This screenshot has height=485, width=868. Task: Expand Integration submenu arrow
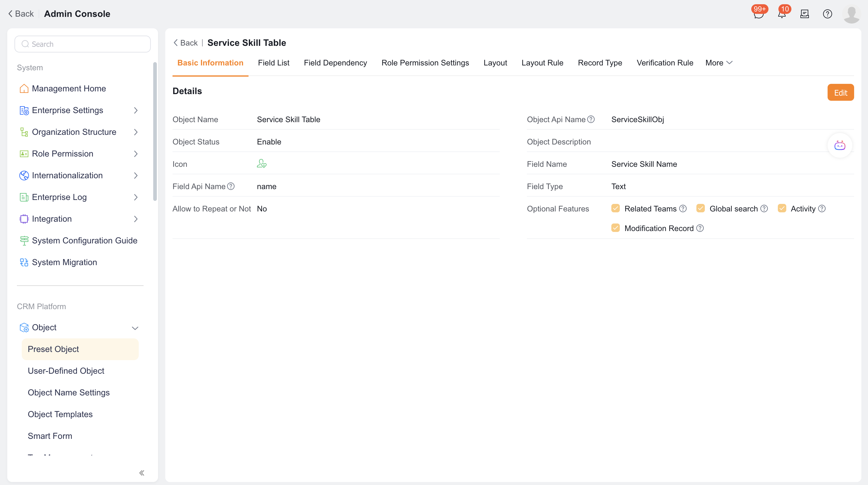pos(135,219)
